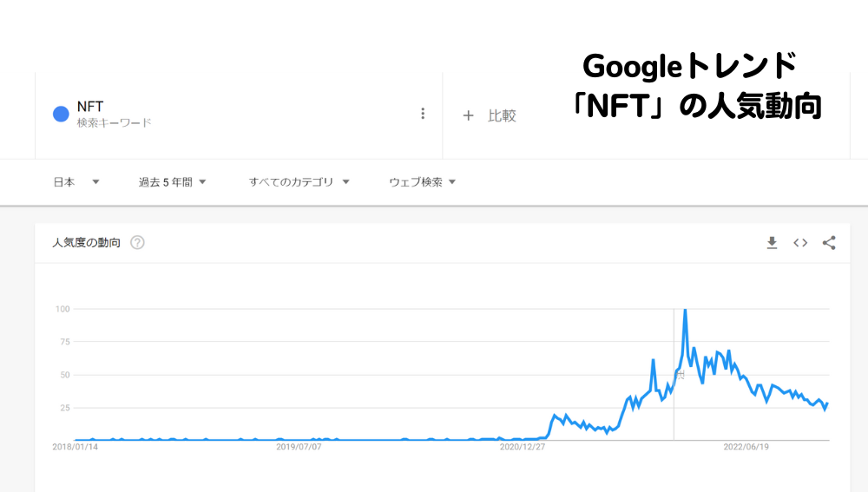Click the 人気度の動向 chart title
This screenshot has height=492, width=868.
pos(86,242)
